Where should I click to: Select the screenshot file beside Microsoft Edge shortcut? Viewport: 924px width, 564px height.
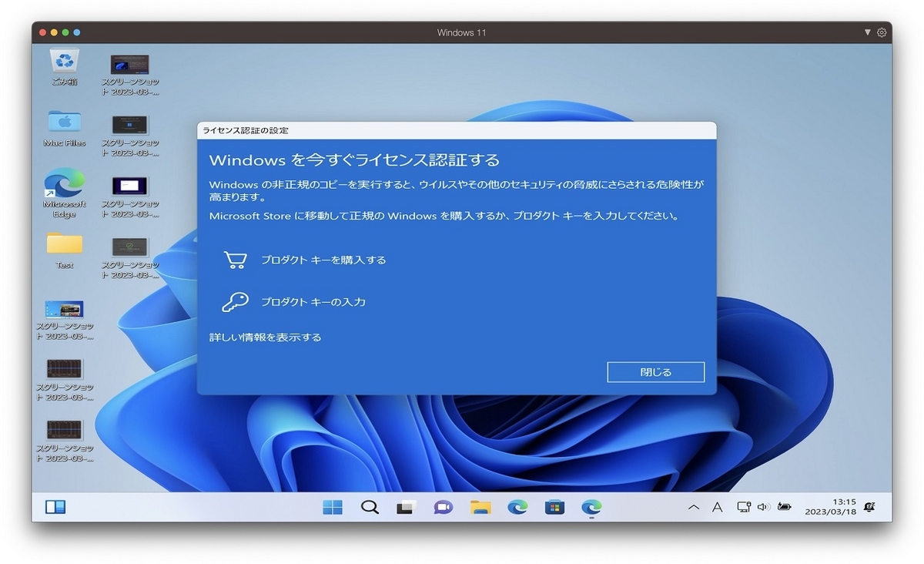[130, 197]
